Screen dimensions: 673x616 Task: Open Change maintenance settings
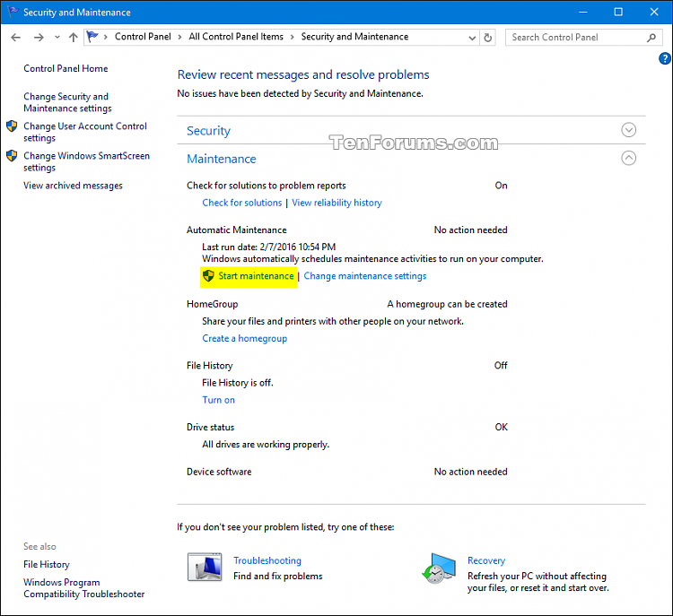pyautogui.click(x=365, y=276)
